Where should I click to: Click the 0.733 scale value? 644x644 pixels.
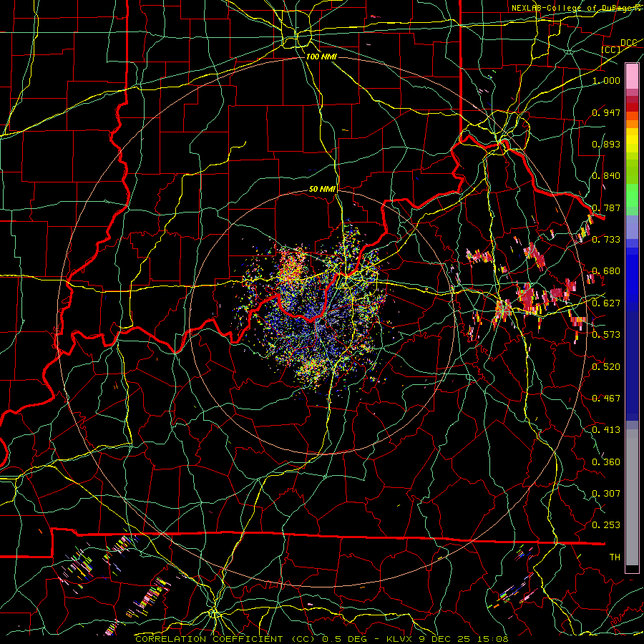(606, 239)
